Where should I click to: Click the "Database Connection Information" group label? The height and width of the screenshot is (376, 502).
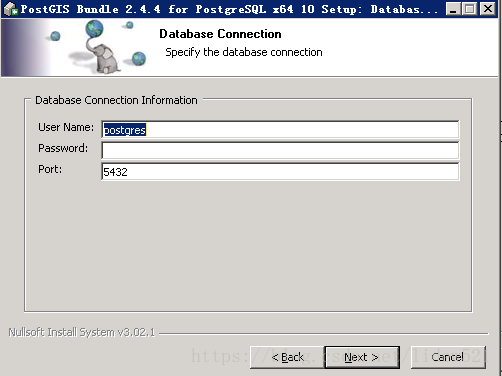tap(116, 100)
